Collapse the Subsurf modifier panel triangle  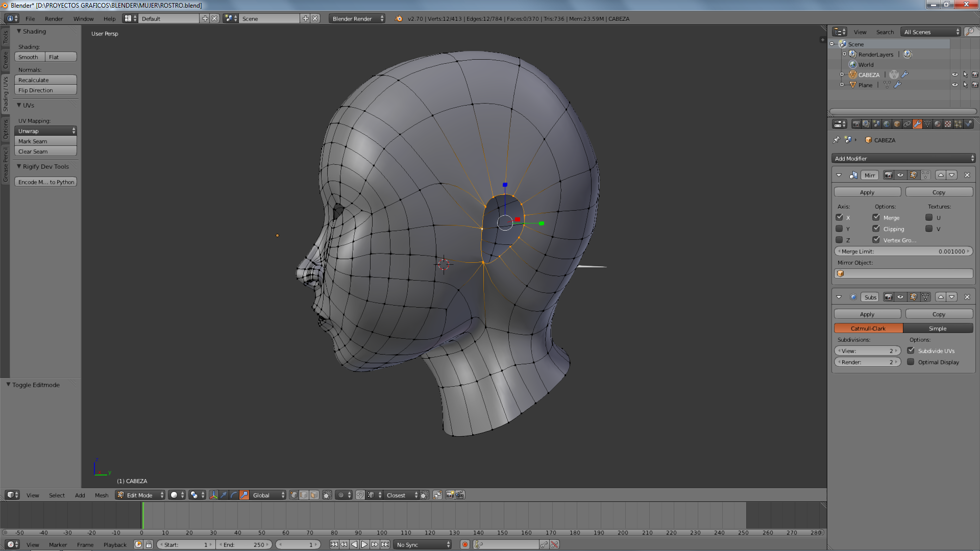(839, 297)
